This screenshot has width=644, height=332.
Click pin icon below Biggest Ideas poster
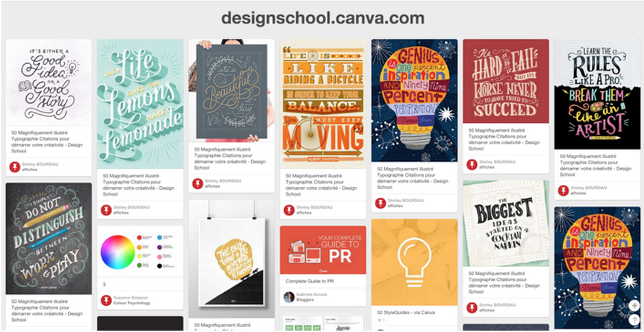(472, 308)
